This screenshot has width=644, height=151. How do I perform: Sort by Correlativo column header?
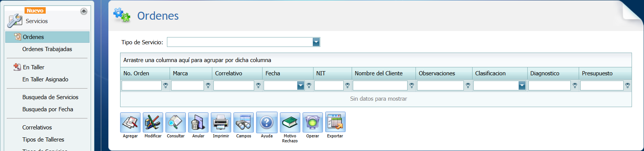coord(237,73)
